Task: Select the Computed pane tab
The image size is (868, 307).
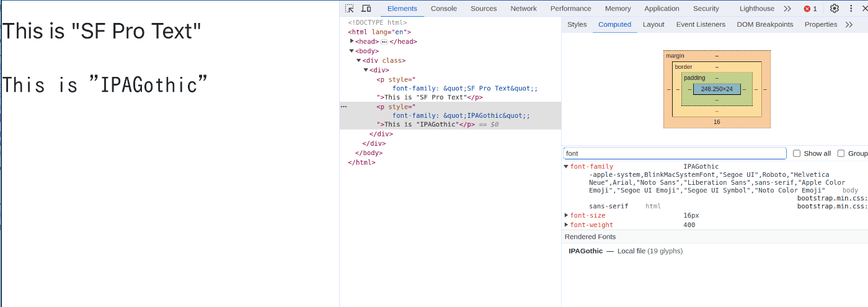Action: point(614,24)
